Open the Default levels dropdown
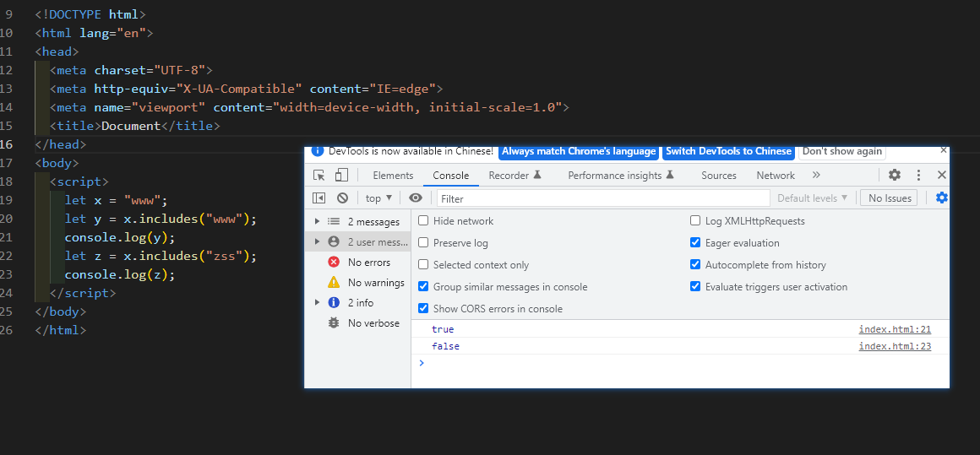 click(x=813, y=198)
